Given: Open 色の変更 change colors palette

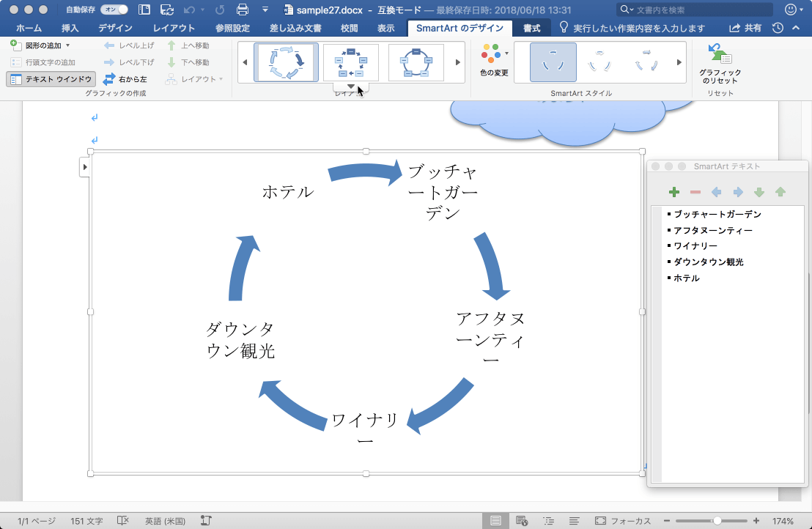Looking at the screenshot, I should coord(494,60).
